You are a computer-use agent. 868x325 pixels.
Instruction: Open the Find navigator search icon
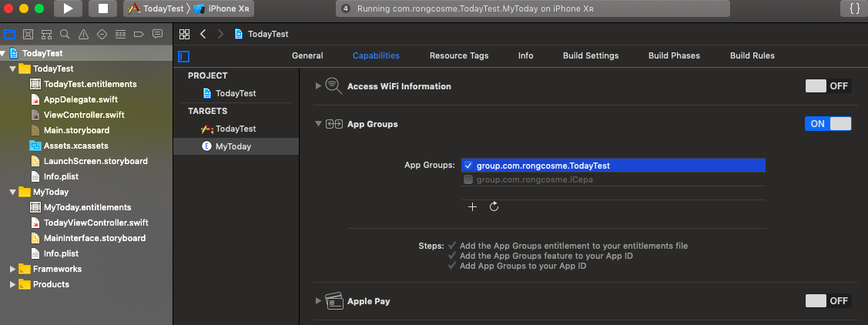point(65,34)
